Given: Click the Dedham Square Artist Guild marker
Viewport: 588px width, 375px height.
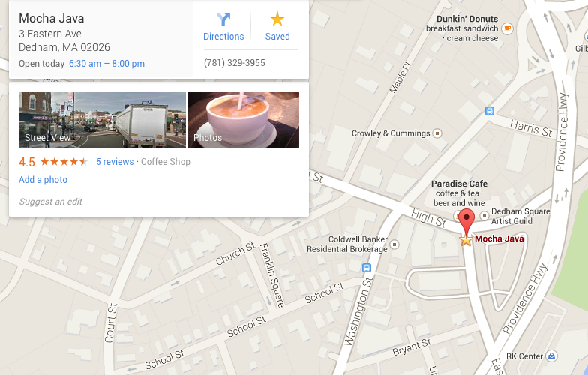Looking at the screenshot, I should coord(484,216).
